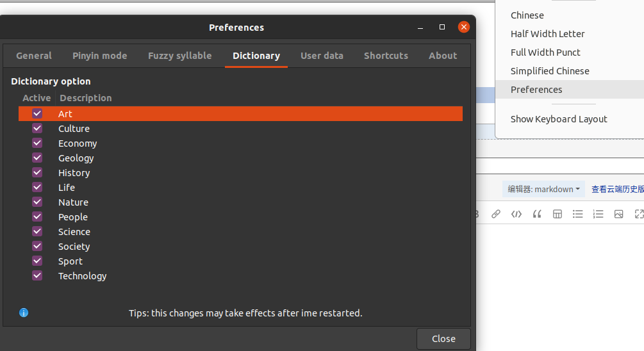
Task: Toggle the Geology dictionary checkbox
Action: coord(37,158)
